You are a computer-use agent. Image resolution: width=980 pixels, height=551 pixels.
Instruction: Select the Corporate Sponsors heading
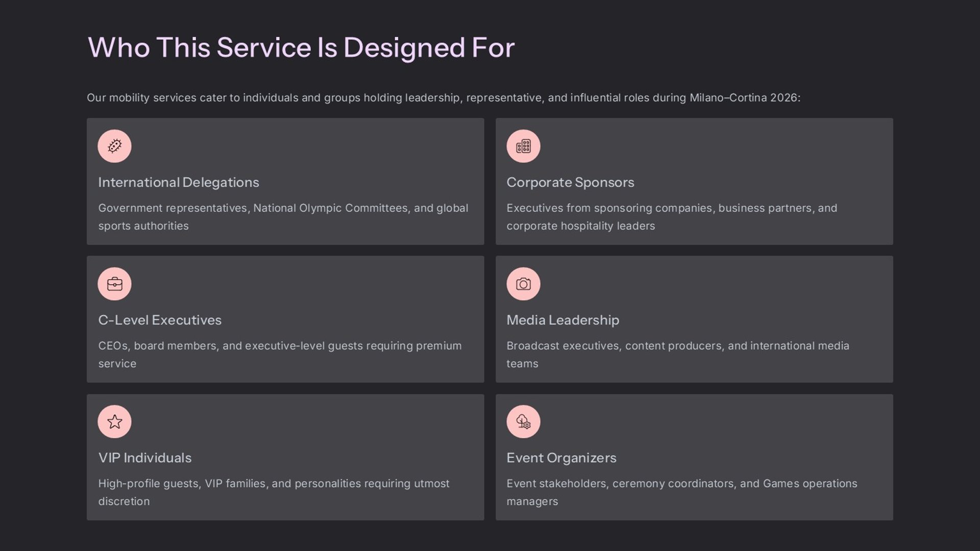570,183
